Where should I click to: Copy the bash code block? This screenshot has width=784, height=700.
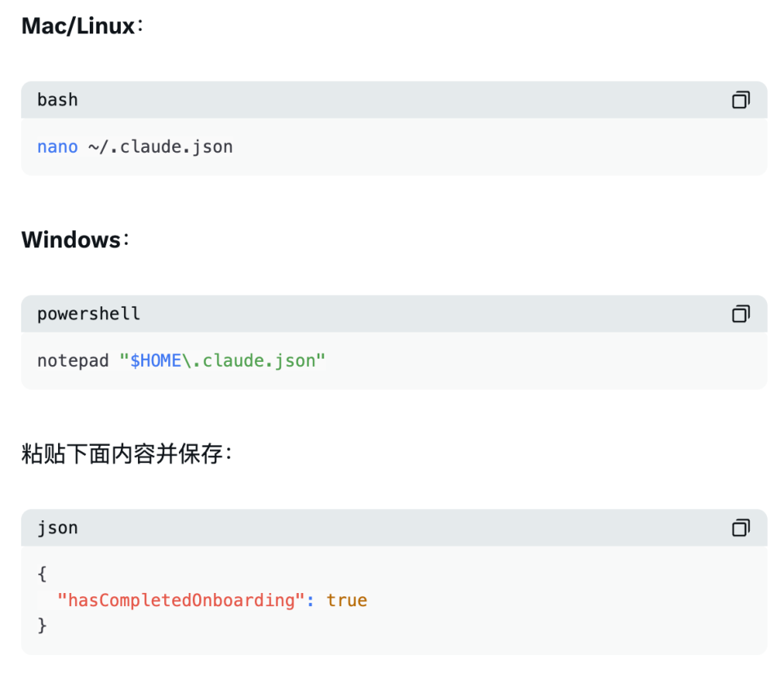[740, 100]
